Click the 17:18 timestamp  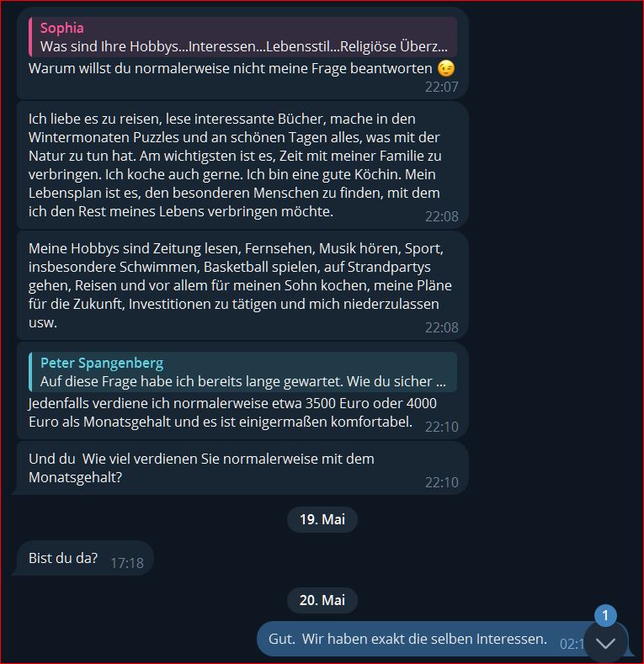127,563
